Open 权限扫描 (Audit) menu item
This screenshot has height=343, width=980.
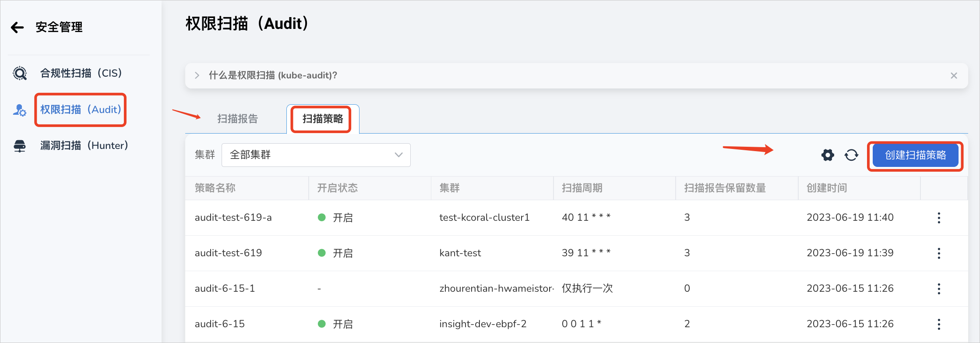click(x=81, y=110)
